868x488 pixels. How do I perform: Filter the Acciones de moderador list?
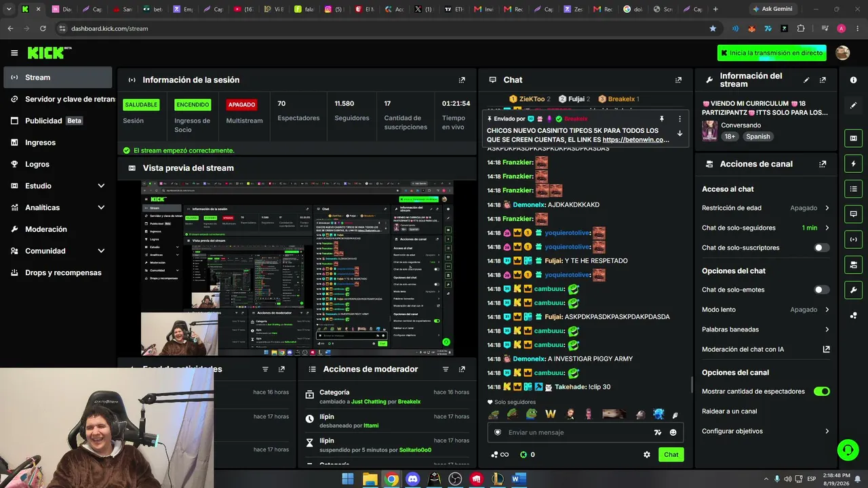click(x=446, y=369)
